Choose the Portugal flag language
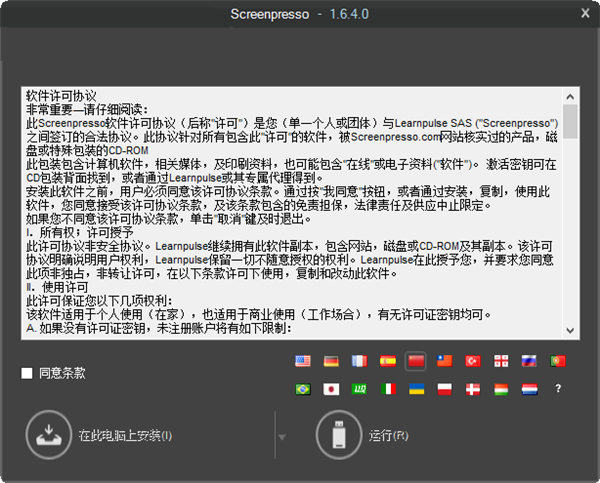This screenshot has height=483, width=600. pyautogui.click(x=558, y=361)
